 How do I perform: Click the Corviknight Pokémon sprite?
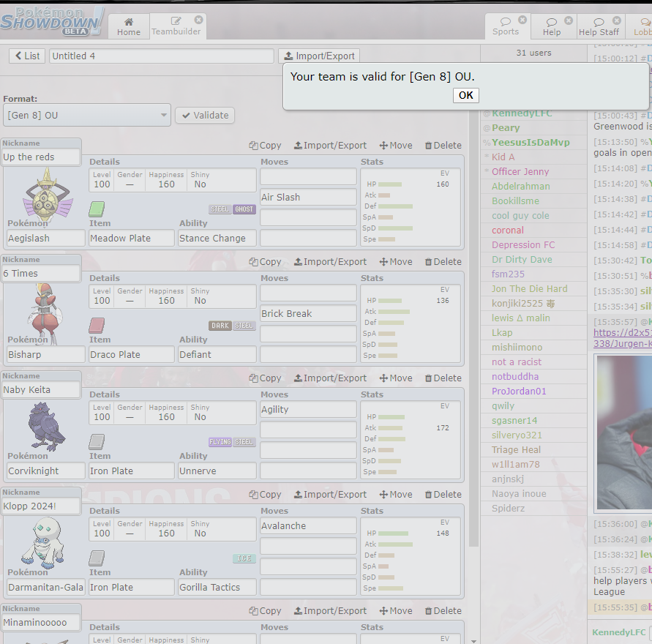tap(46, 427)
